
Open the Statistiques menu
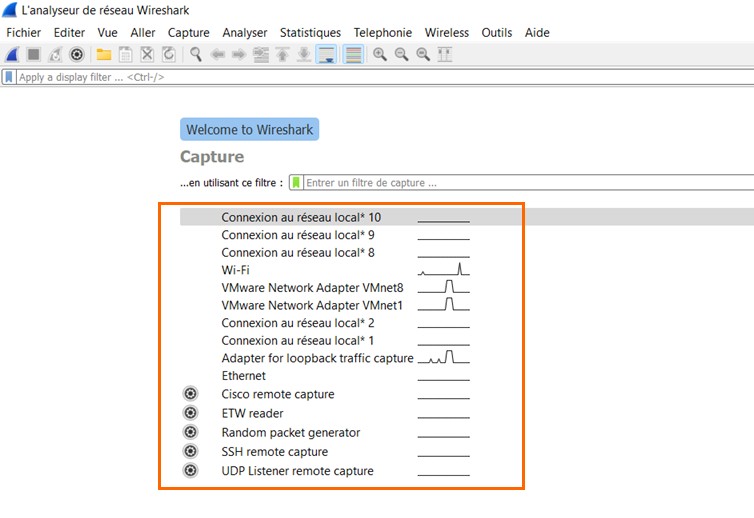pos(310,33)
